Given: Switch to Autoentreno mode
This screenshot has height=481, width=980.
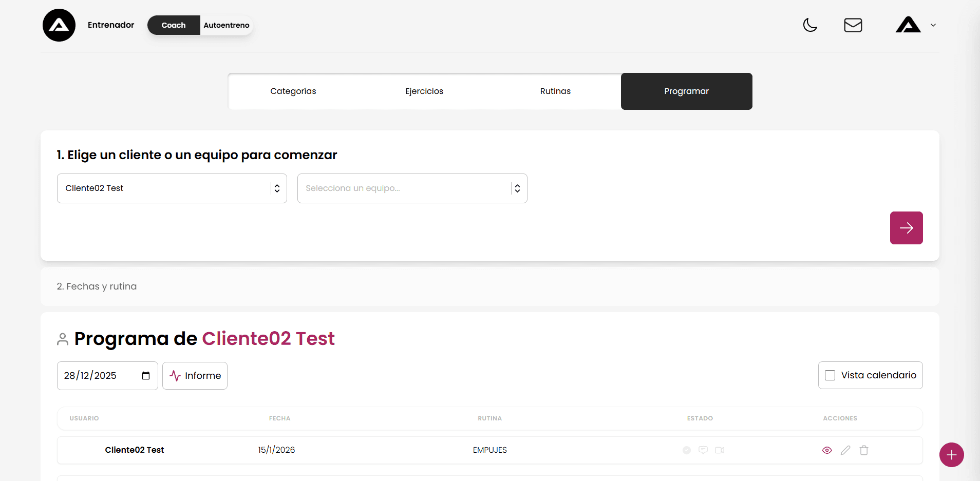Looking at the screenshot, I should (226, 25).
